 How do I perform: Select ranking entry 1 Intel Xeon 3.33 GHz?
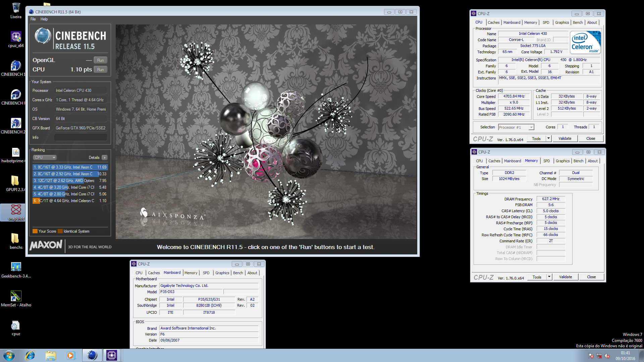70,167
